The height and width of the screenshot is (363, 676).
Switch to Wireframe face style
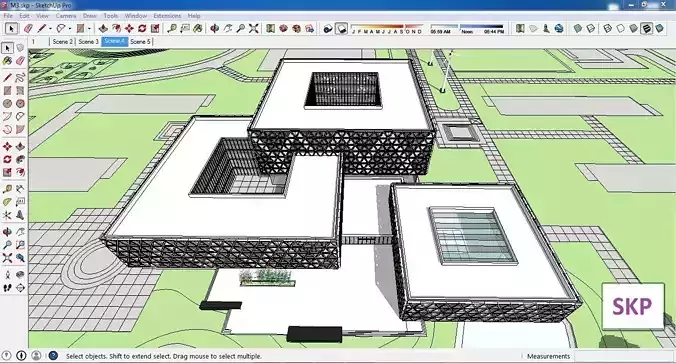607,29
